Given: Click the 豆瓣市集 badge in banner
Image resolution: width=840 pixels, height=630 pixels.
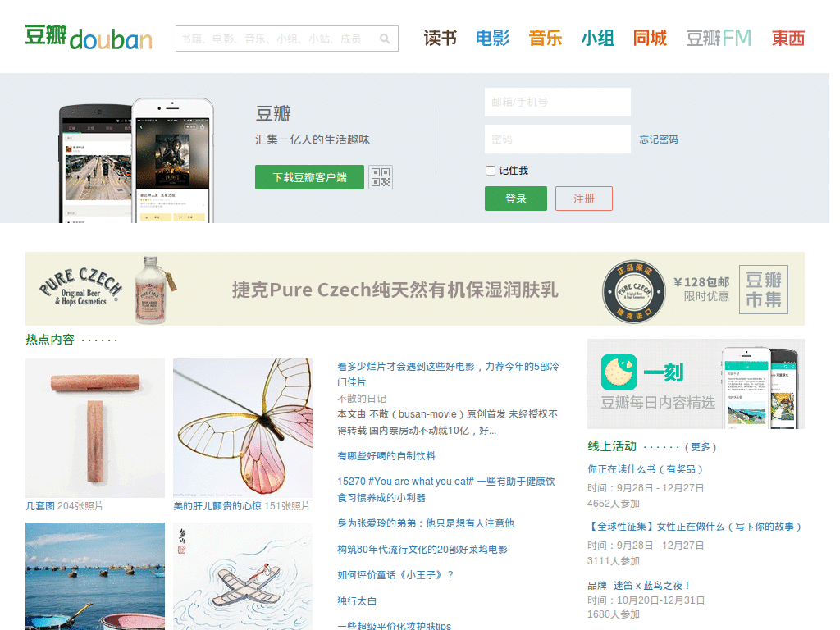Looking at the screenshot, I should pyautogui.click(x=764, y=290).
